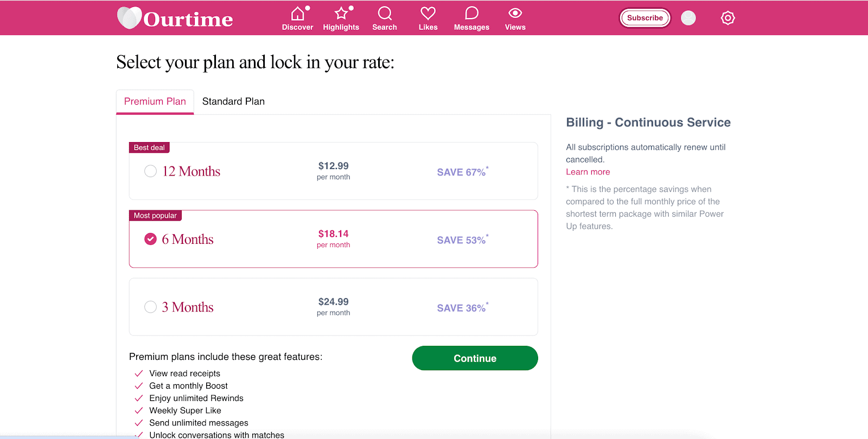
Task: Click the Ourtime heart logo
Action: [129, 18]
